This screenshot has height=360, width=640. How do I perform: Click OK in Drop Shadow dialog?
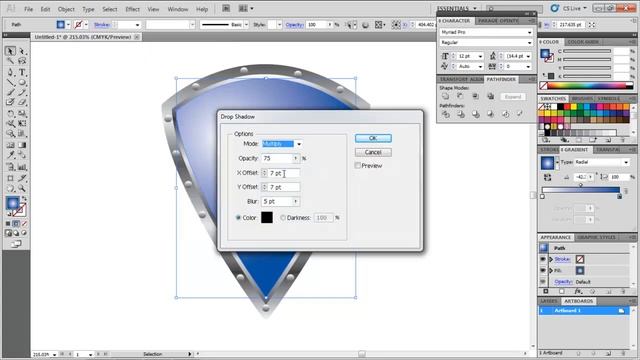coord(373,138)
